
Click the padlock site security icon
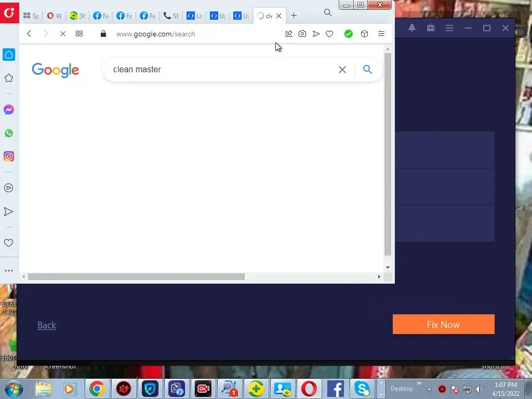103,34
